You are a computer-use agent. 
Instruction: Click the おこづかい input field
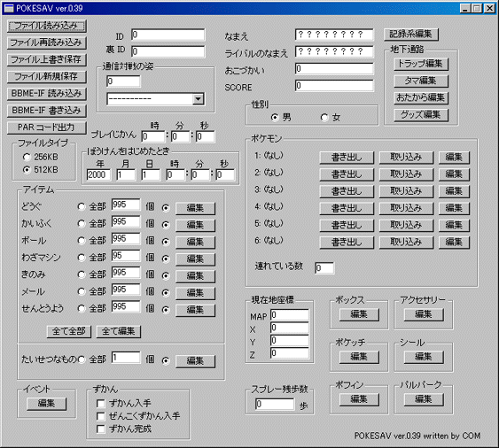(x=334, y=69)
